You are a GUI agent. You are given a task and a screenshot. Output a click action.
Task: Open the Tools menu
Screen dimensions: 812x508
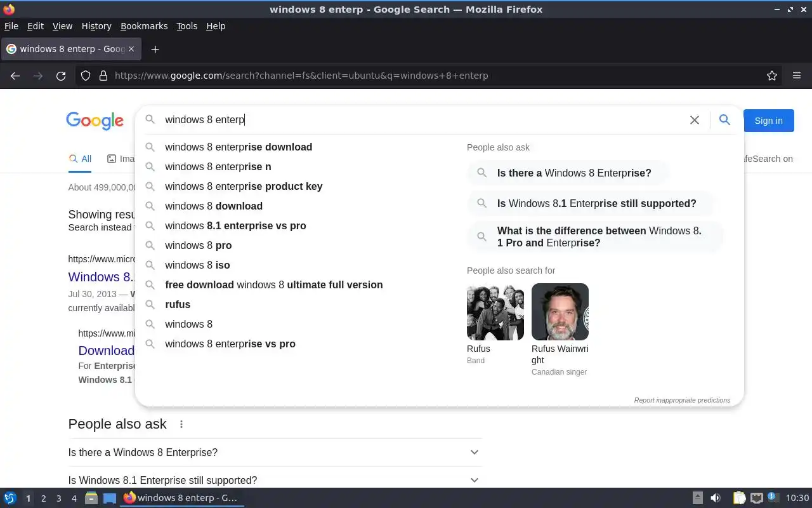tap(187, 26)
